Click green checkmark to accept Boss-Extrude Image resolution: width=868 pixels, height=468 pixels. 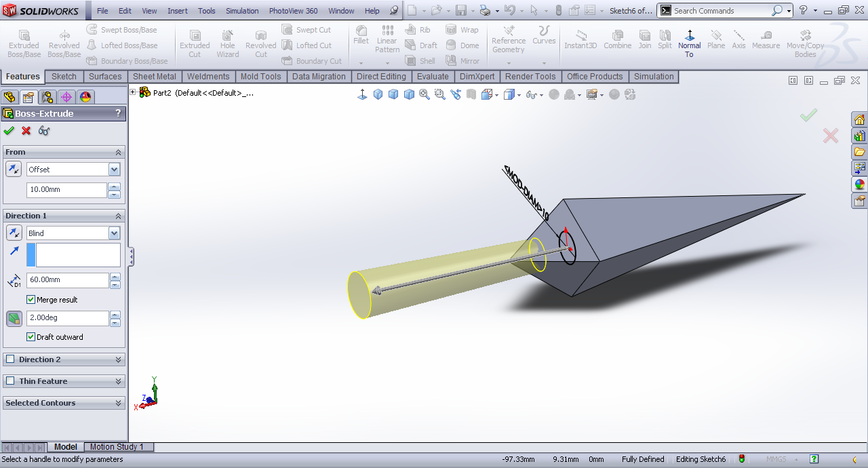[x=9, y=131]
